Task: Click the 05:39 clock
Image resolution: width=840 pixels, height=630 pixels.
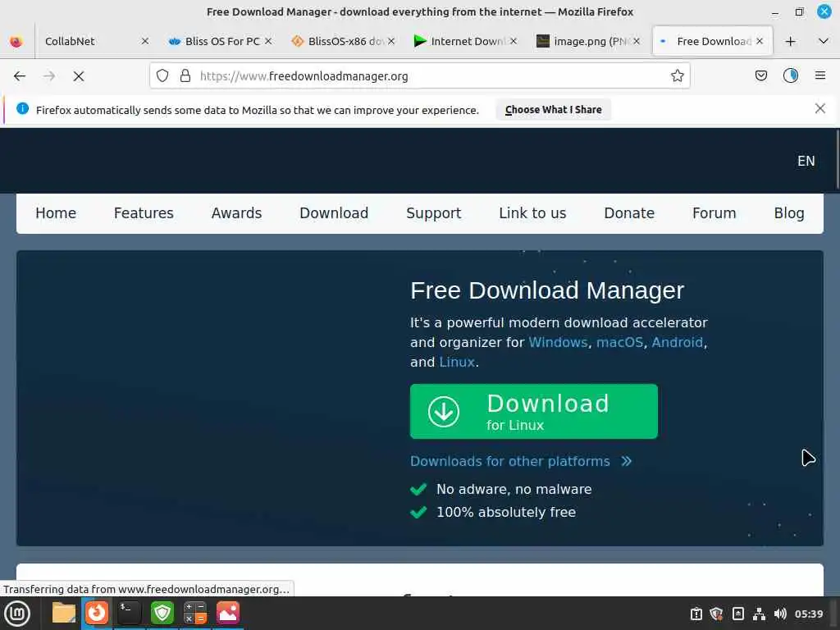Action: (x=808, y=614)
